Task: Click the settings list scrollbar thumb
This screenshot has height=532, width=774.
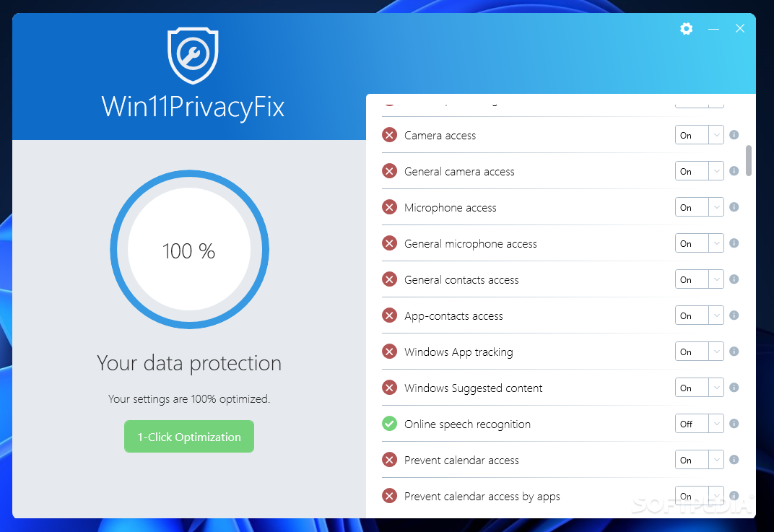Action: 748,160
